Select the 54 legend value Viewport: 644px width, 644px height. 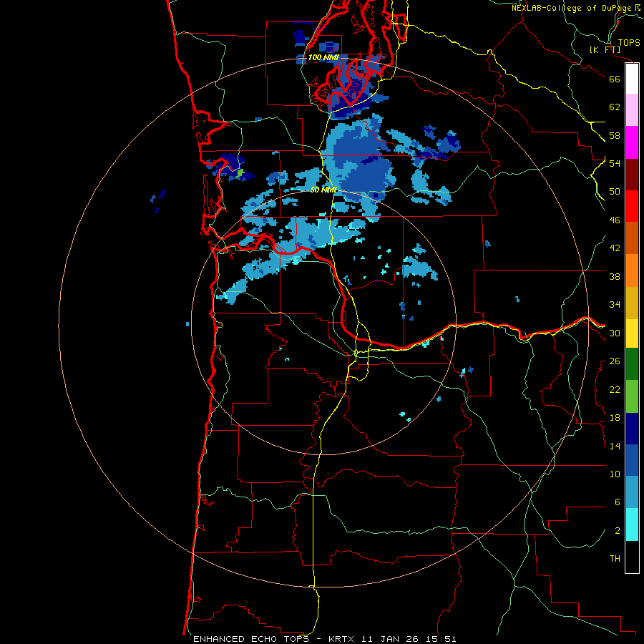[x=615, y=163]
